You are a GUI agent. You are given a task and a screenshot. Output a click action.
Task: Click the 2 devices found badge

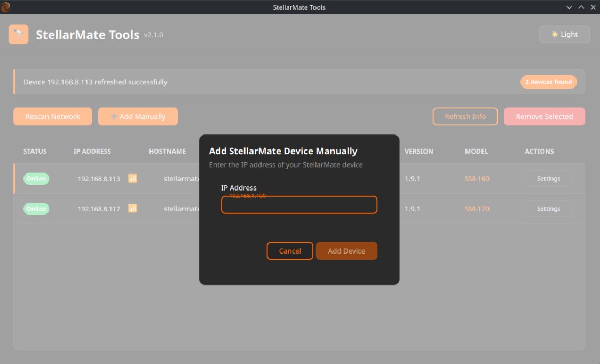click(548, 82)
